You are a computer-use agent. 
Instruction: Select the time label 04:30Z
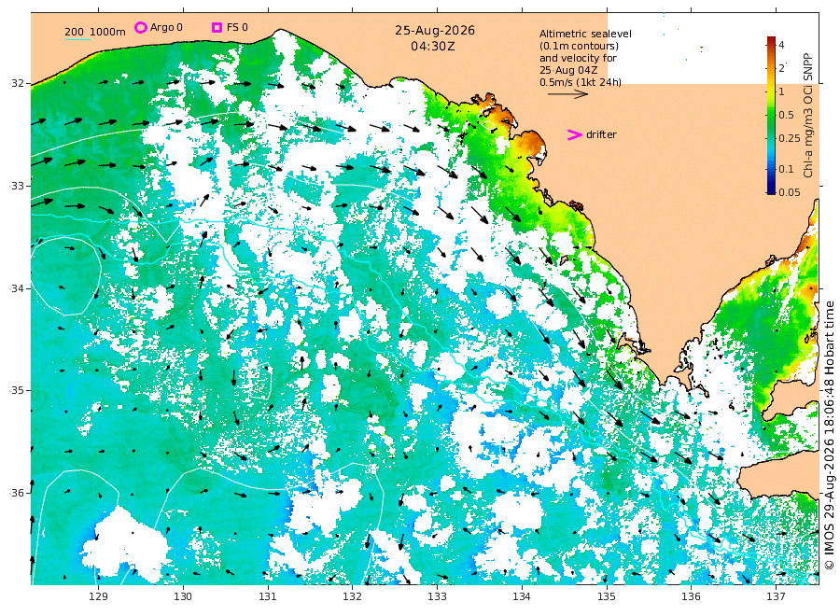433,47
